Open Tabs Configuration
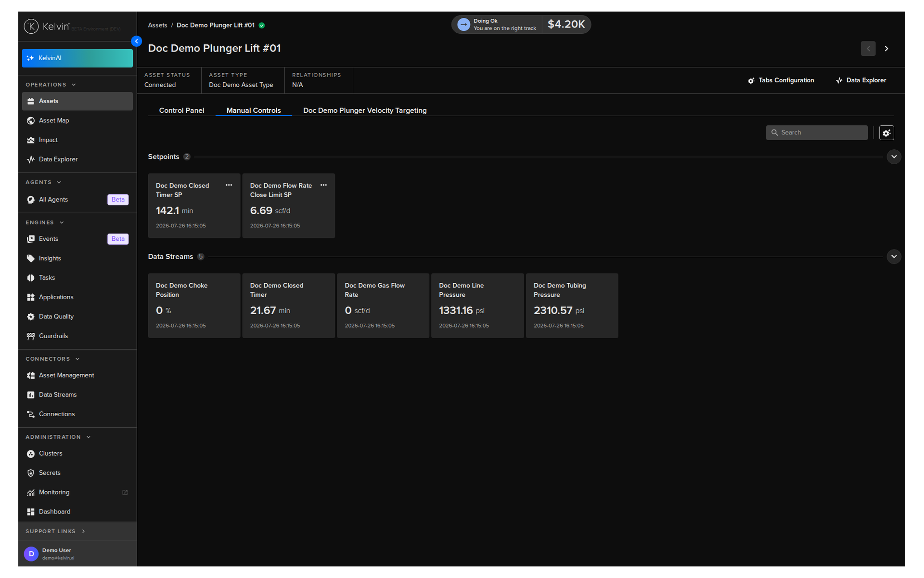The image size is (924, 578). click(x=781, y=80)
